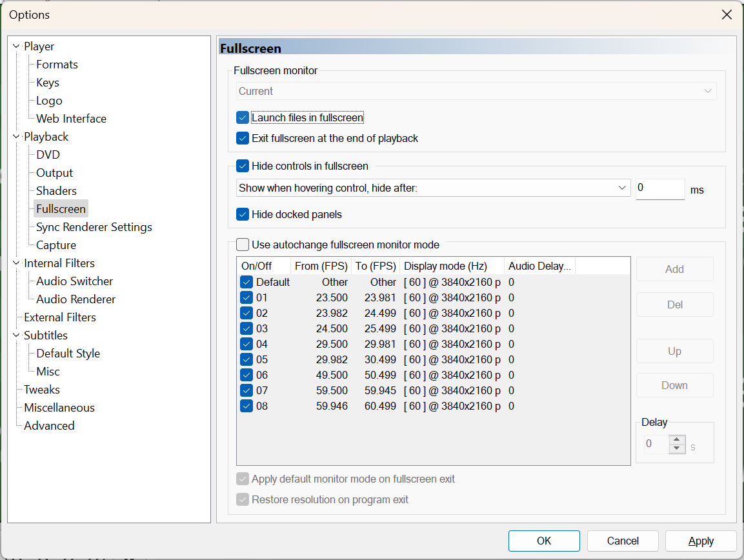Apply the current settings
The image size is (744, 560).
tap(701, 541)
